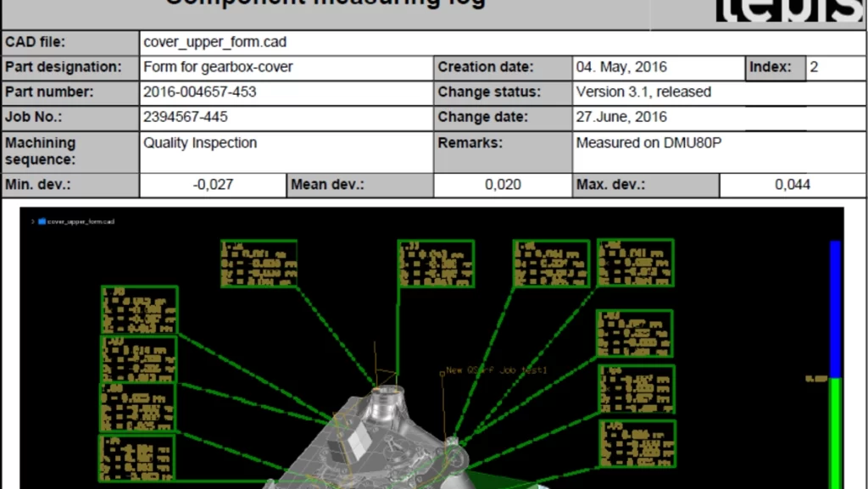Viewport: 868px width, 489px height.
Task: Click the blue cover_upper_form.cad file icon
Action: [42, 221]
